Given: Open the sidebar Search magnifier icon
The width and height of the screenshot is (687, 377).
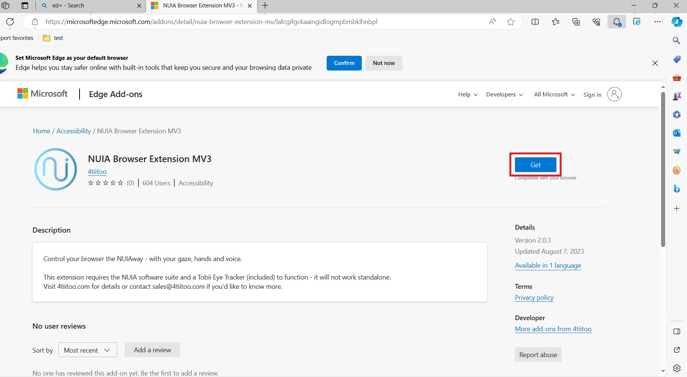Looking at the screenshot, I should pos(676,40).
